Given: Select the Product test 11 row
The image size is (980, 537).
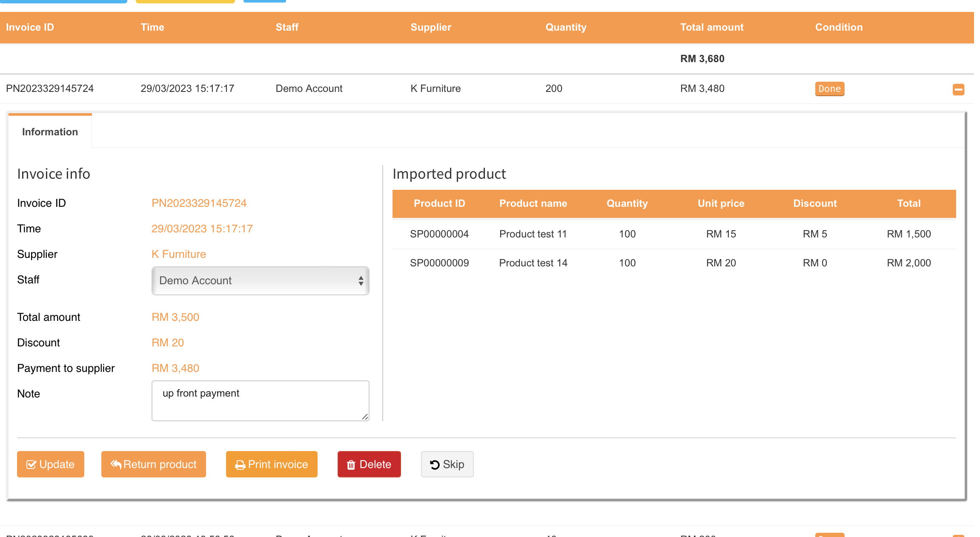Looking at the screenshot, I should tap(533, 234).
